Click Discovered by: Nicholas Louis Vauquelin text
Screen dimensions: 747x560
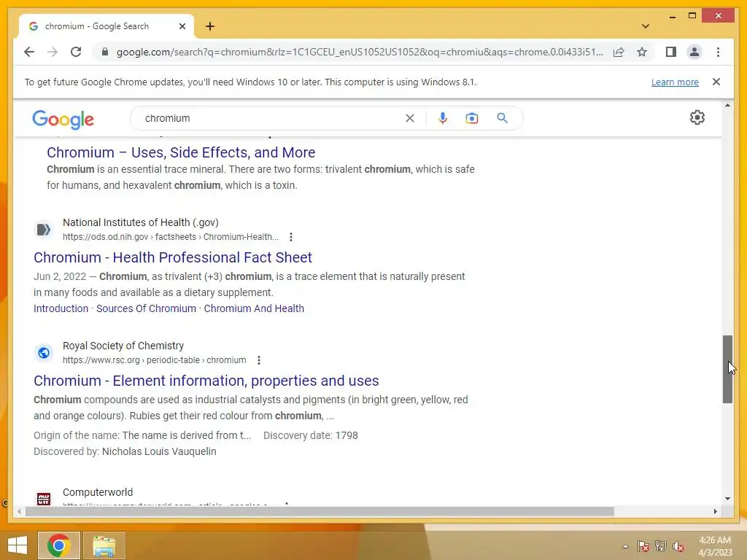[x=125, y=451]
